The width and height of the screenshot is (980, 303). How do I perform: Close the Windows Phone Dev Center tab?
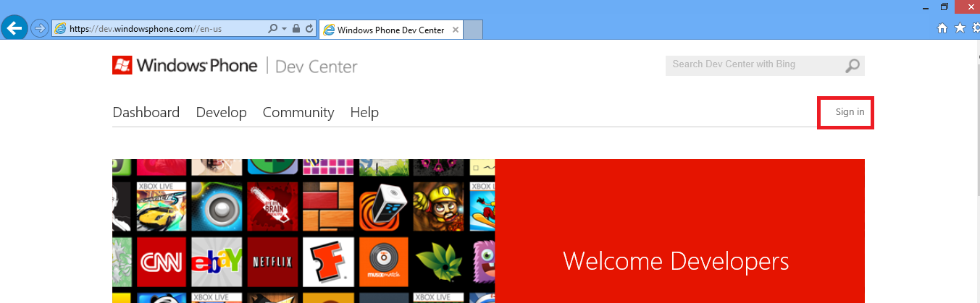click(455, 30)
